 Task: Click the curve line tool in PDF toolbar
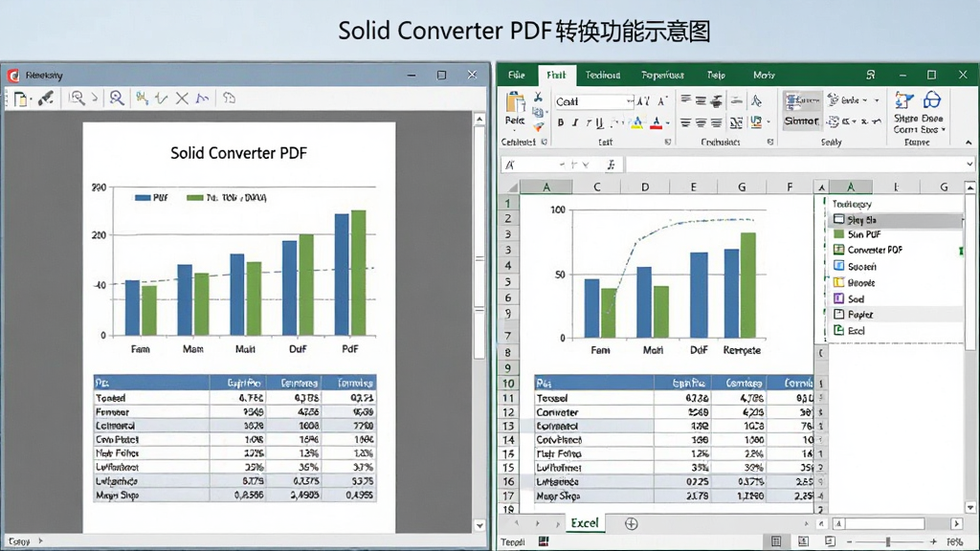pos(202,99)
